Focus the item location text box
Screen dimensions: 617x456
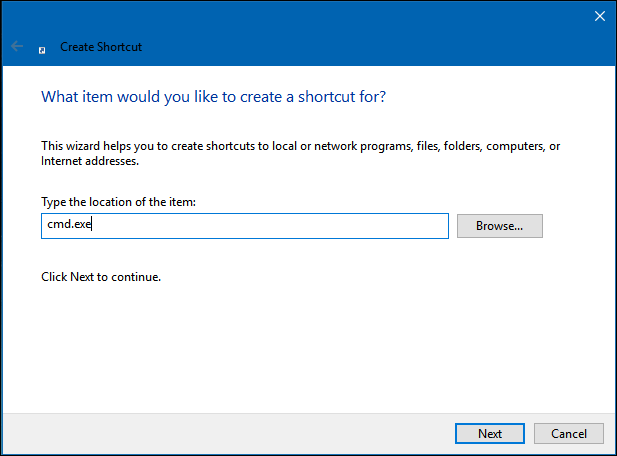click(x=244, y=226)
